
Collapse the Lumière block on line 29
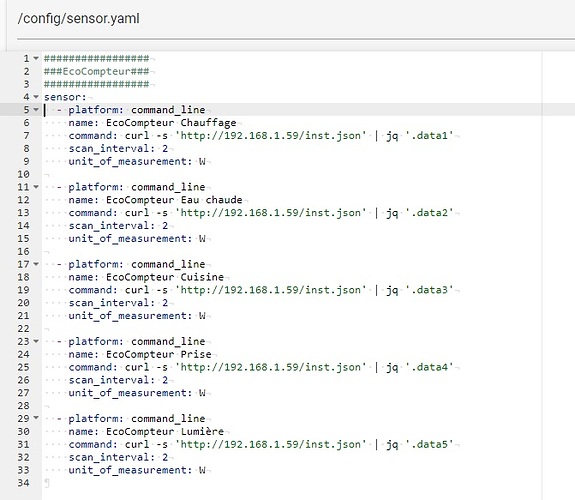(x=36, y=419)
